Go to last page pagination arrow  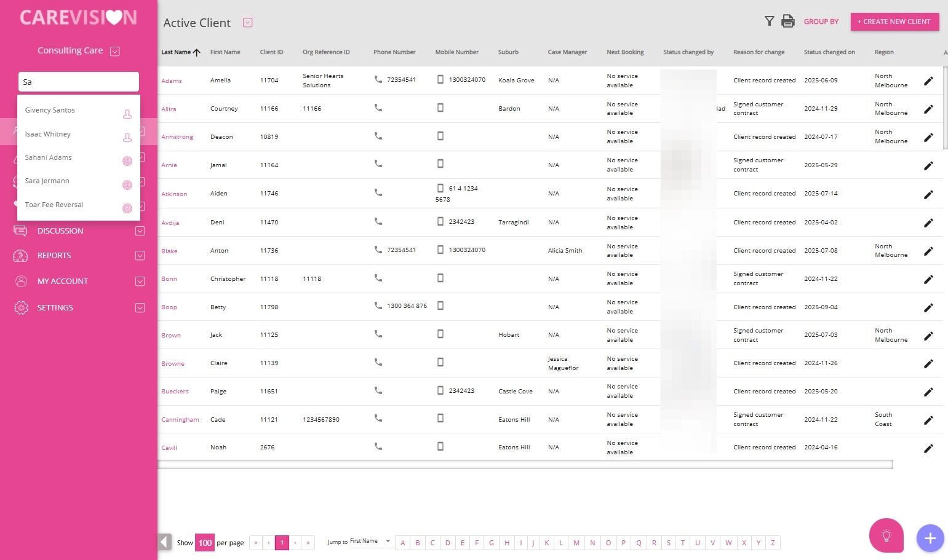pyautogui.click(x=308, y=543)
